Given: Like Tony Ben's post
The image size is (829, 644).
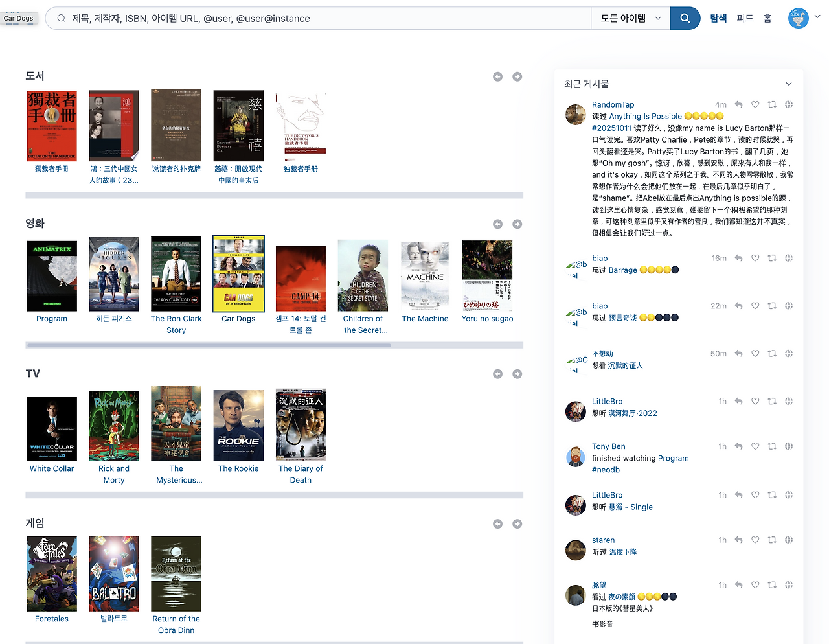Looking at the screenshot, I should pyautogui.click(x=755, y=446).
